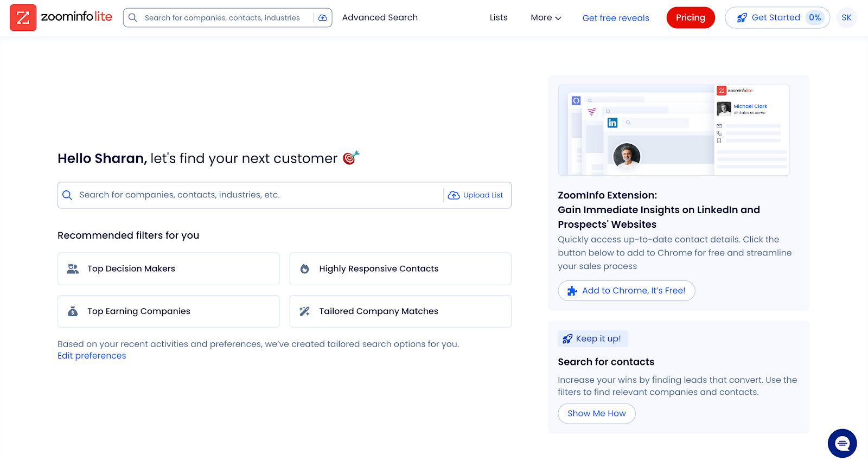Click the ZoomInfo Extension preview image

(x=674, y=130)
